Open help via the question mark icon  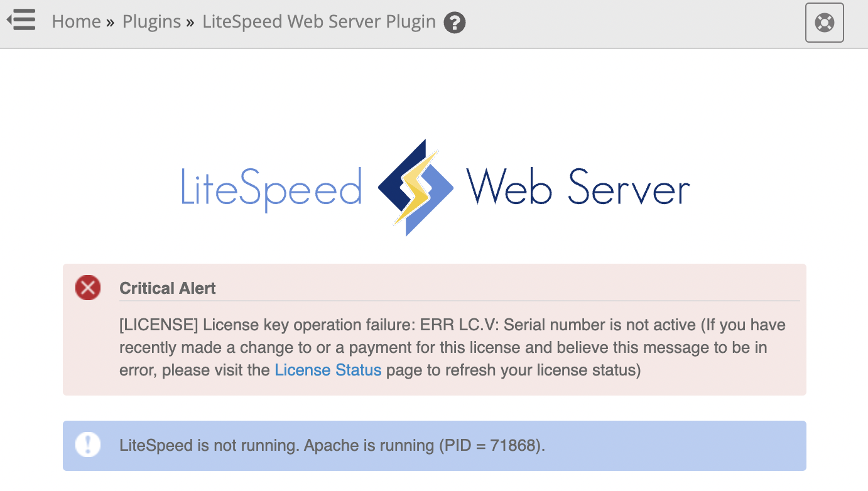pos(455,23)
